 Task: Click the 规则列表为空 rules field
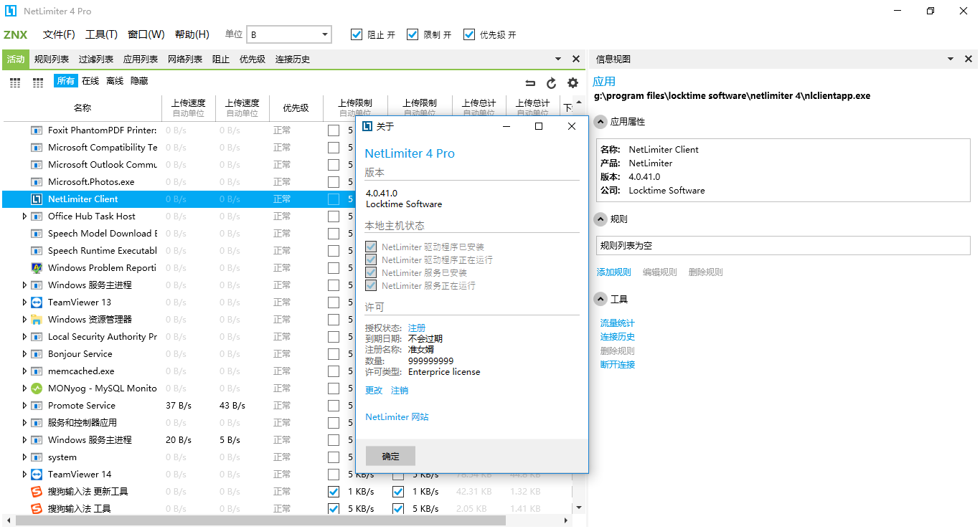click(x=783, y=246)
